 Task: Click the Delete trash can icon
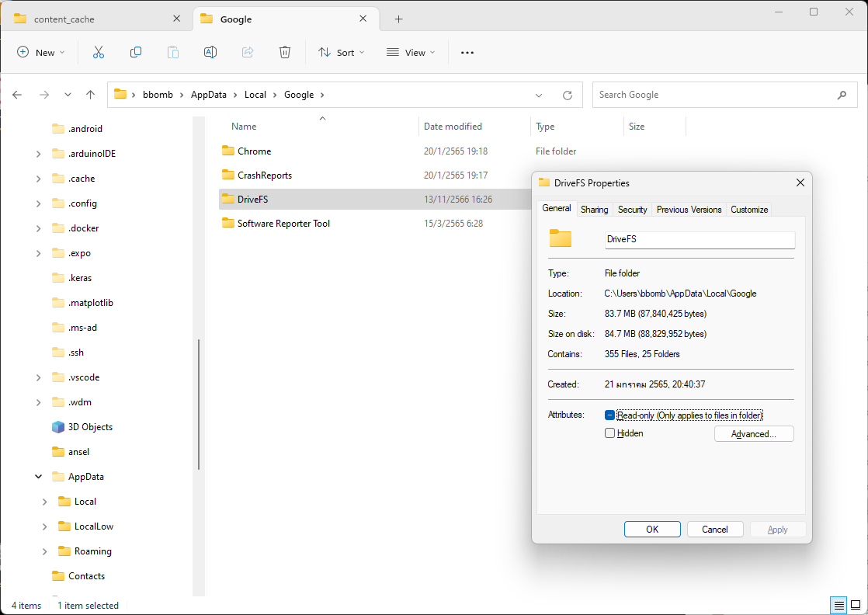285,52
